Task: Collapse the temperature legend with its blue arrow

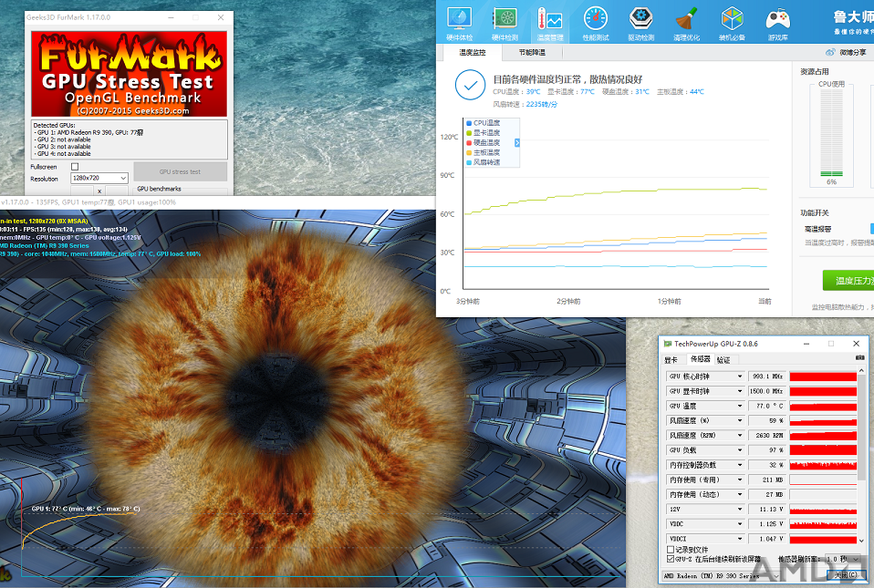Action: click(516, 143)
